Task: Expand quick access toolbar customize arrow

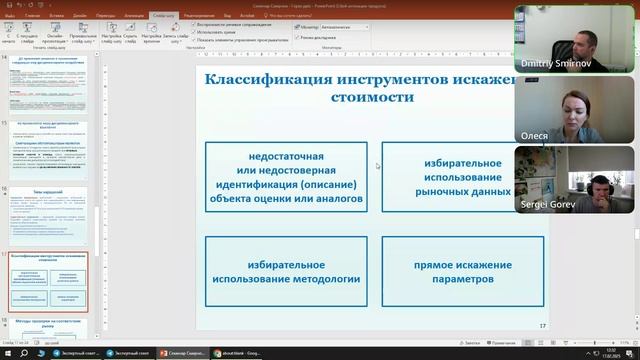Action: (51, 5)
